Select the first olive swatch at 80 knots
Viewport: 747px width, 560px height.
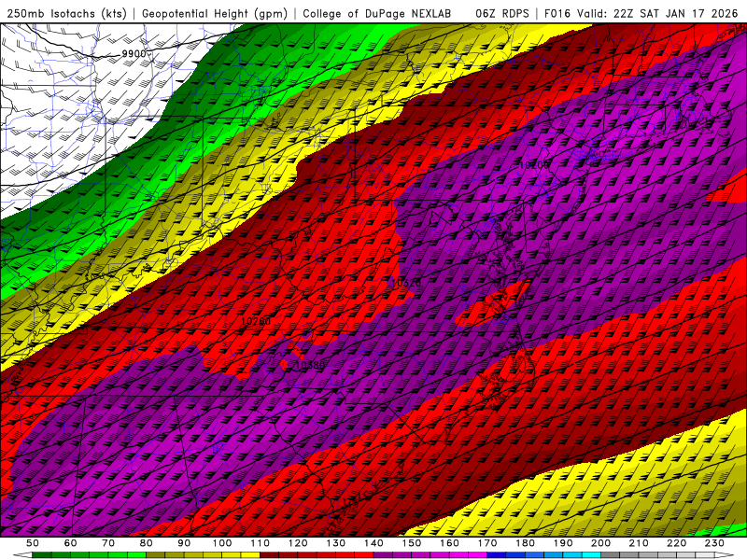click(x=155, y=555)
